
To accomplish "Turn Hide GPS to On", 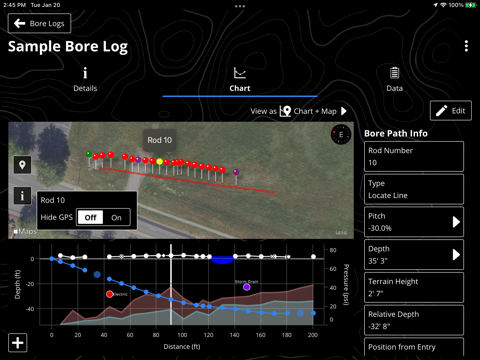I will [x=116, y=218].
